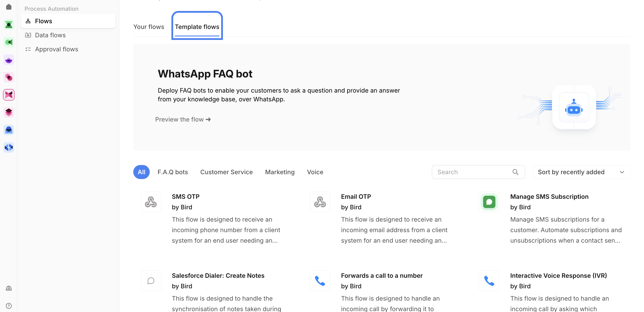Image resolution: width=644 pixels, height=312 pixels.
Task: Click the Preview the flow link
Action: [x=183, y=119]
